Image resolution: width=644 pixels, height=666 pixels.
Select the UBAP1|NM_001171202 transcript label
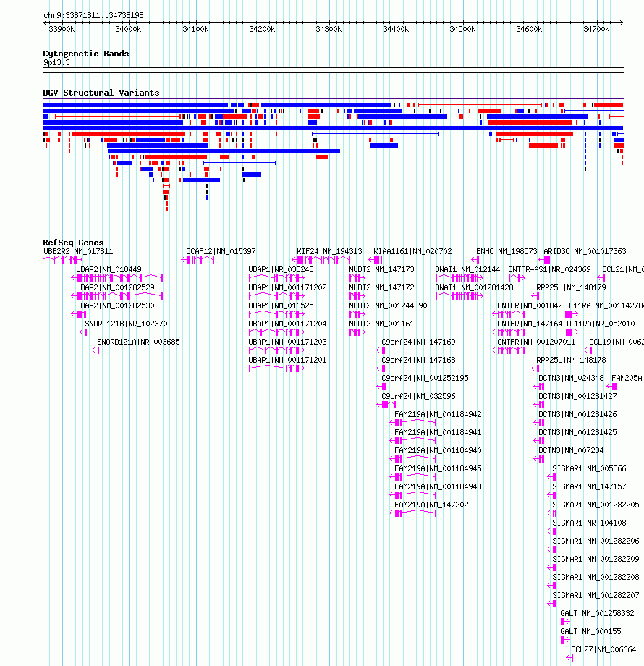click(x=287, y=287)
